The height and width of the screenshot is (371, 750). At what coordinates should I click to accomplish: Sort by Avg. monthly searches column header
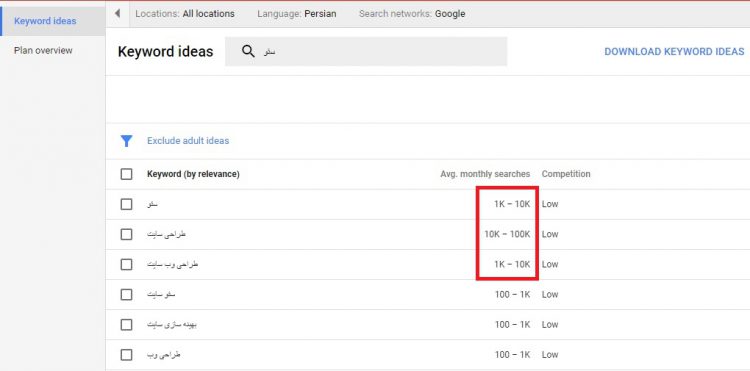pos(485,174)
